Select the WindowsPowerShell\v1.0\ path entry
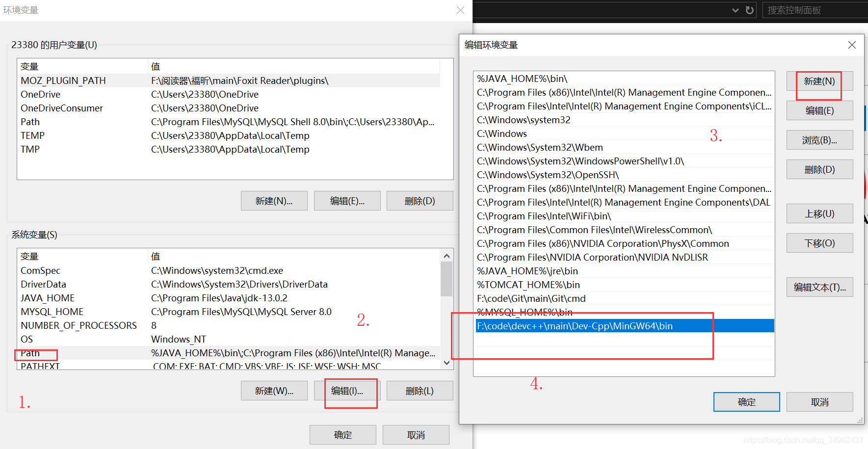This screenshot has height=449, width=868. [624, 161]
